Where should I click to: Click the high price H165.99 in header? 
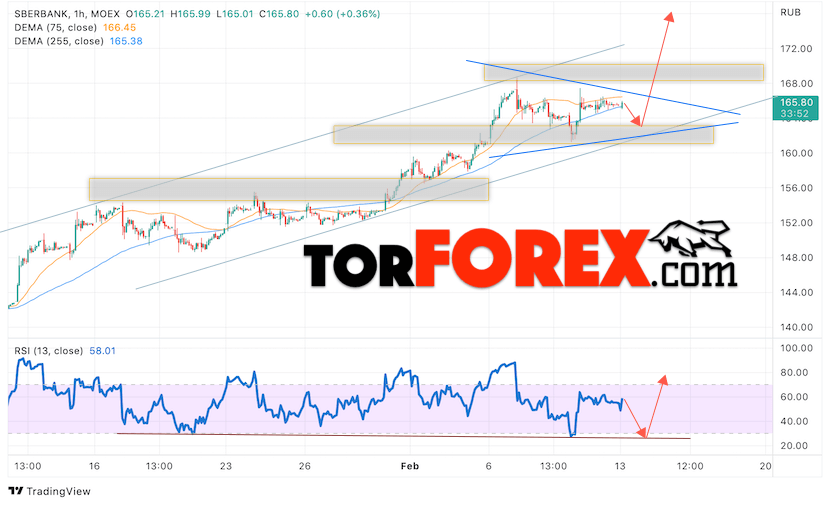191,14
